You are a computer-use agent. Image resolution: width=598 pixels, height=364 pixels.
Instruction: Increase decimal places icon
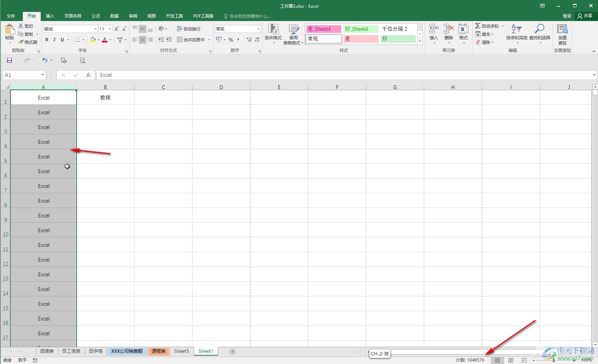coord(249,40)
